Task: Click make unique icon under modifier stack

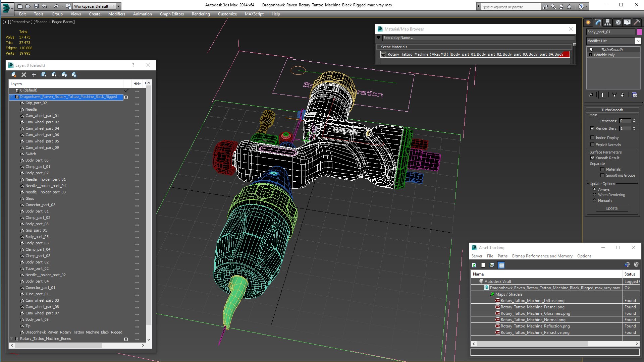Action: (x=614, y=95)
